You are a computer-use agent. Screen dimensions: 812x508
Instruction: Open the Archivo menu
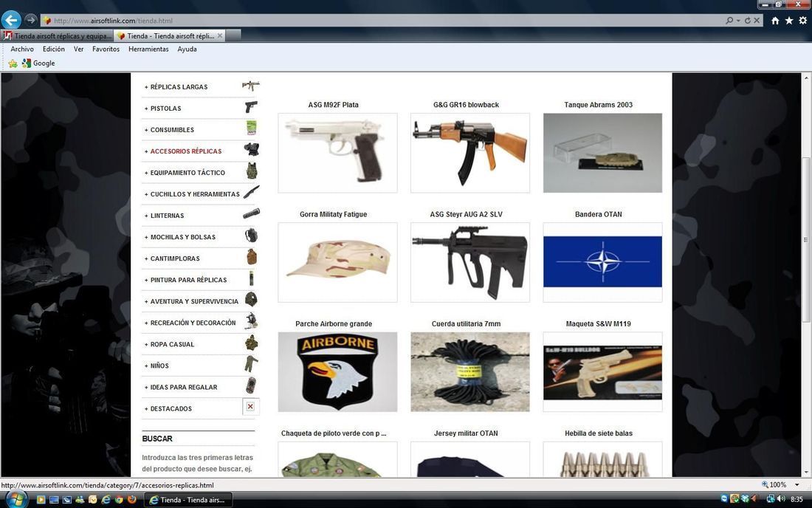pyautogui.click(x=22, y=49)
